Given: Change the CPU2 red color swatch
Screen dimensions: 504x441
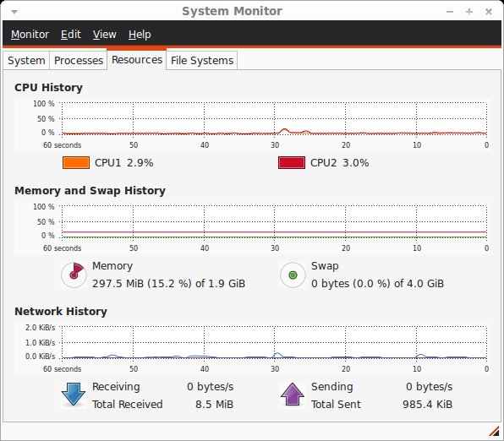Looking at the screenshot, I should click(x=292, y=163).
